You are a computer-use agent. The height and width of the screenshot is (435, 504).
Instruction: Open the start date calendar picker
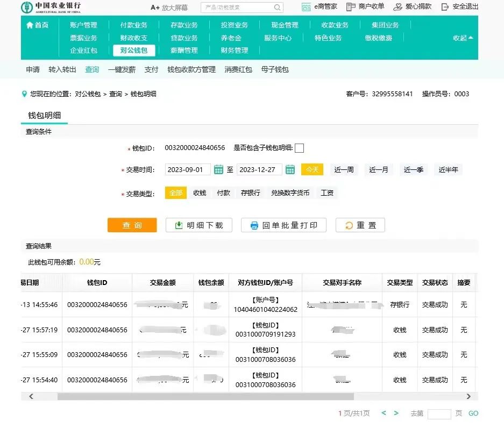click(218, 170)
